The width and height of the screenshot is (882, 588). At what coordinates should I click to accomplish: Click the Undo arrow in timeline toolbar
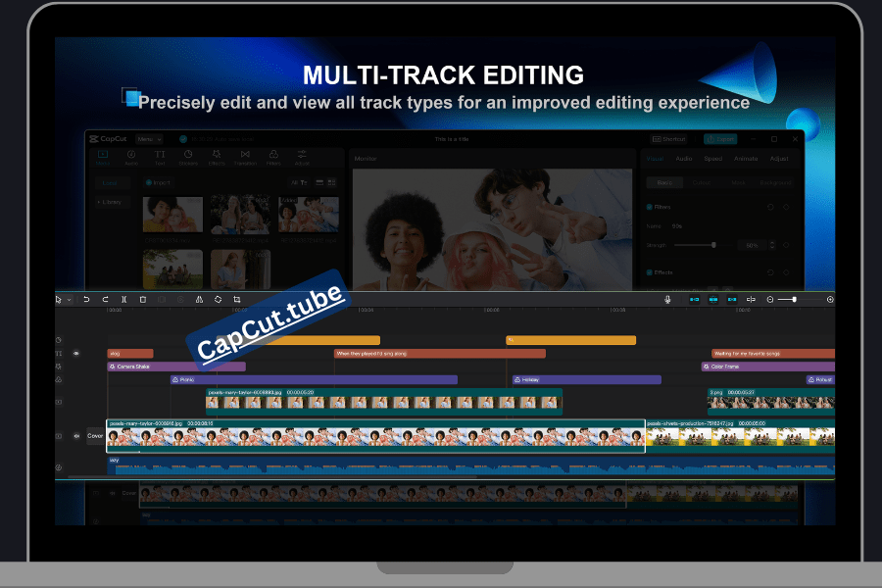(x=86, y=300)
